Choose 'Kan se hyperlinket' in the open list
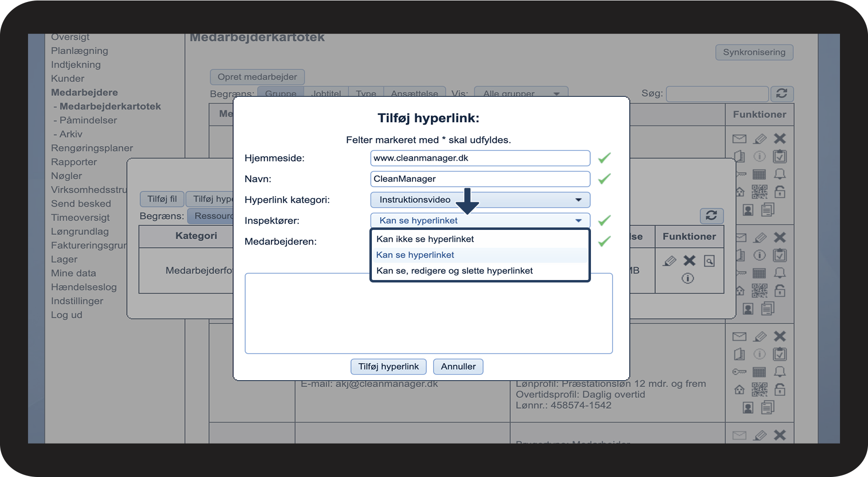Screen dimensions: 868x477 [480, 255]
